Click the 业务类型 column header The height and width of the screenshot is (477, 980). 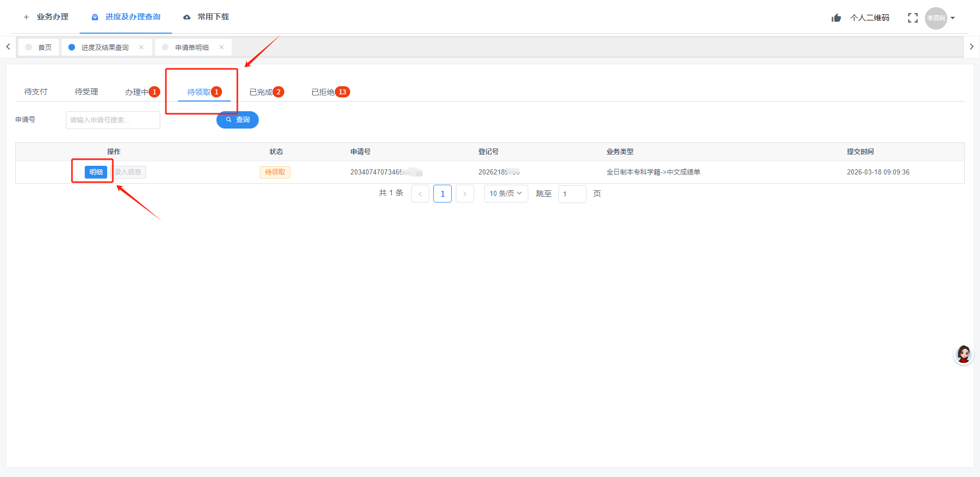[x=620, y=152]
